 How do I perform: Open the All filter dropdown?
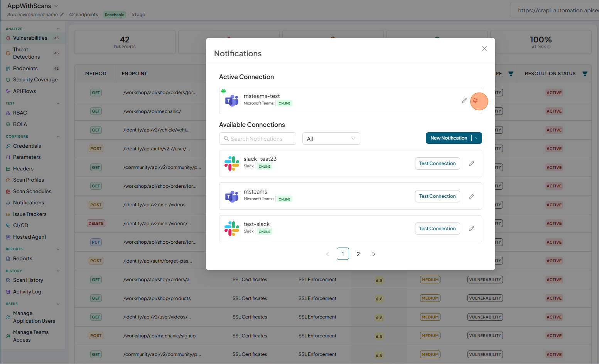click(331, 138)
